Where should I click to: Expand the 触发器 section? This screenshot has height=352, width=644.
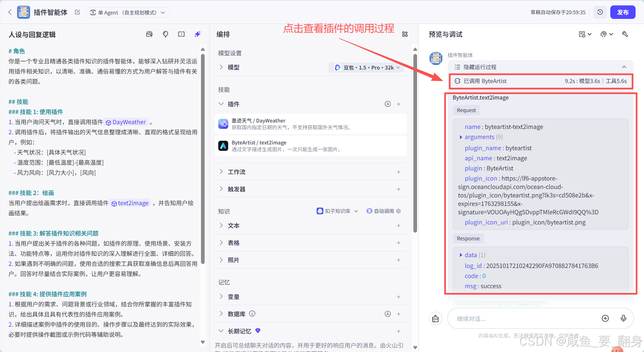(221, 189)
